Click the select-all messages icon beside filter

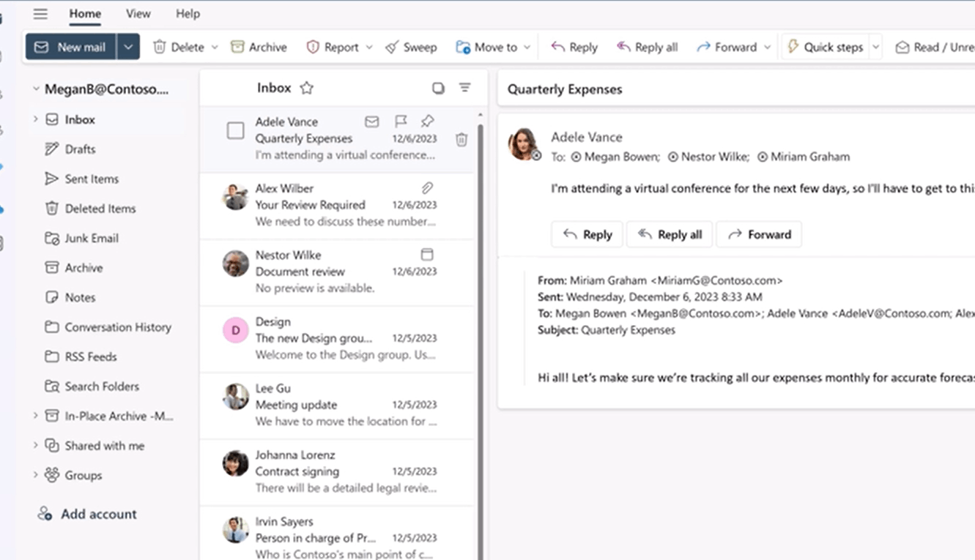[x=438, y=88]
